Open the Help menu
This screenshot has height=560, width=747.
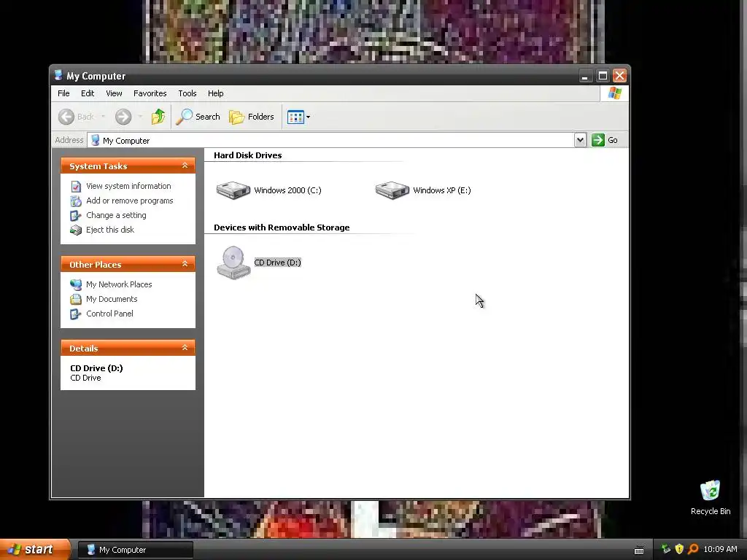(215, 93)
